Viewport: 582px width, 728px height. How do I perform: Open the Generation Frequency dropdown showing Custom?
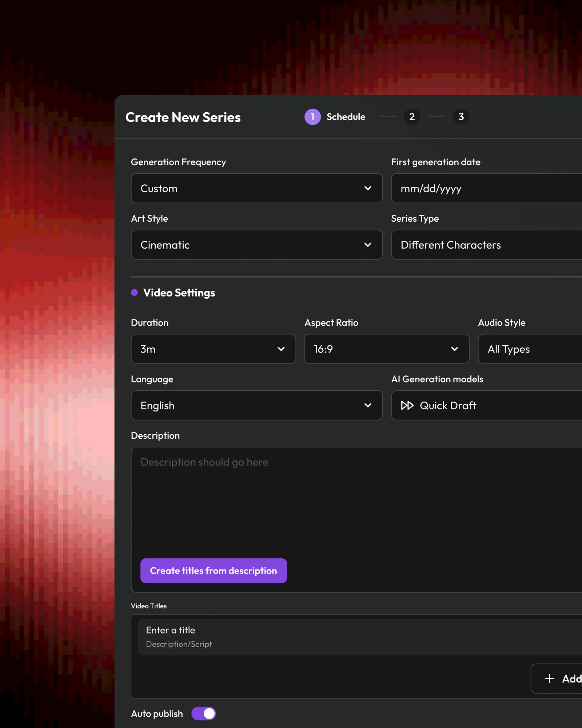(x=256, y=188)
